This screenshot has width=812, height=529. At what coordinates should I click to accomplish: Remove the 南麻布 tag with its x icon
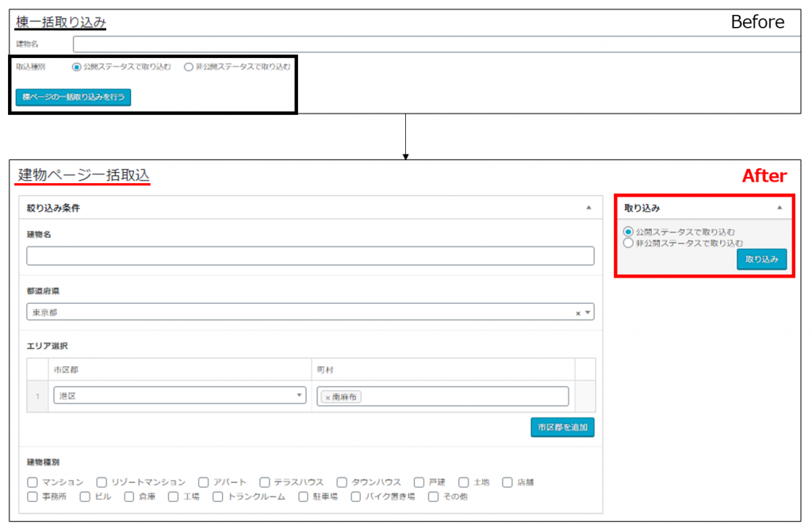point(327,397)
